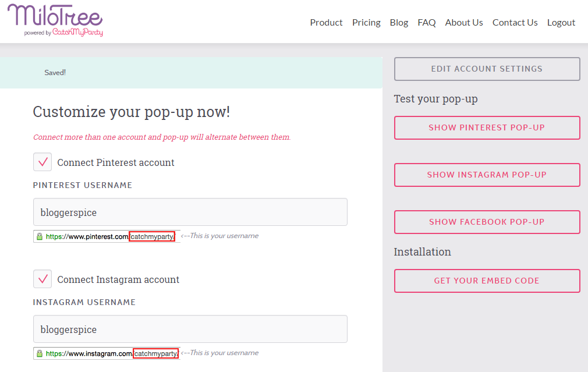
Task: Click Edit Account Settings button
Action: pos(487,69)
